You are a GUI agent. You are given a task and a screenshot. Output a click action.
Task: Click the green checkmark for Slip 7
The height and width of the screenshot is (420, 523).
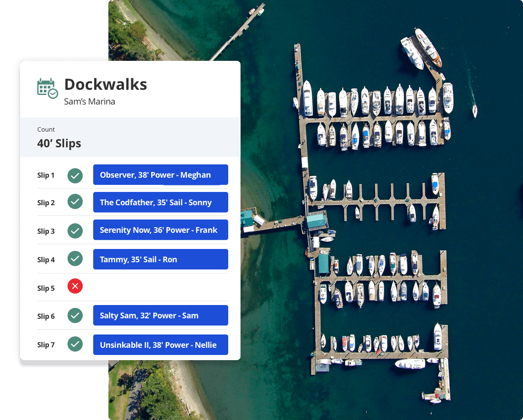pos(75,344)
